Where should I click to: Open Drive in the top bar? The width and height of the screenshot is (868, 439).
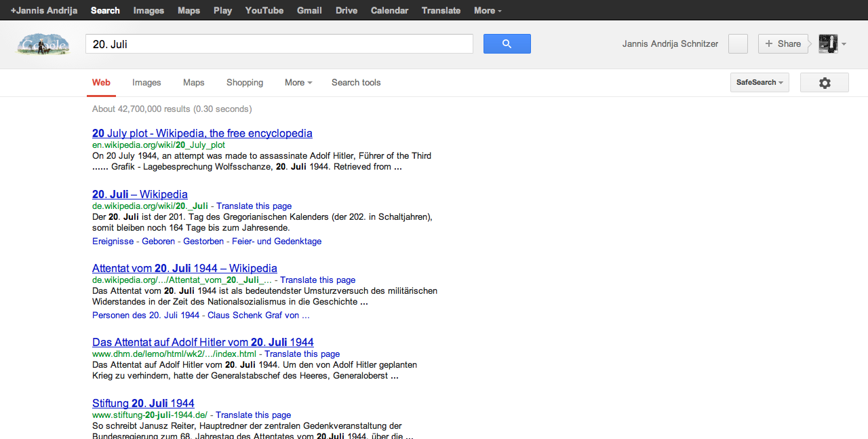347,10
